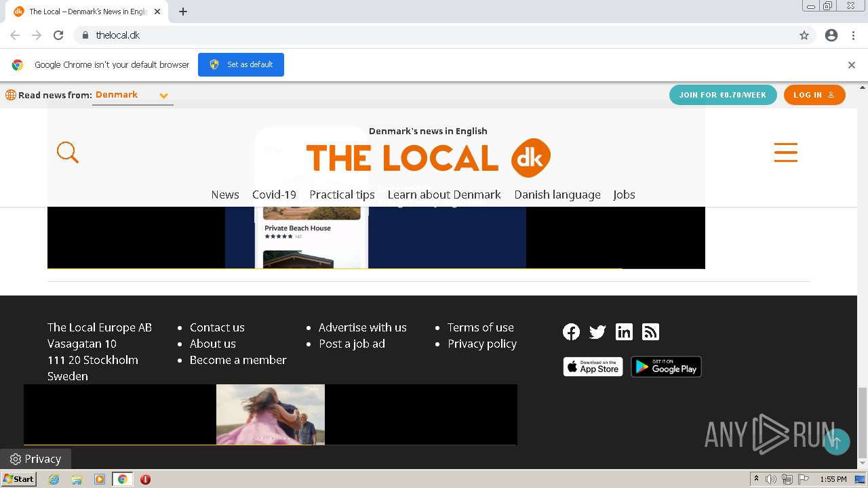
Task: Follow the Become a member link
Action: tap(238, 360)
